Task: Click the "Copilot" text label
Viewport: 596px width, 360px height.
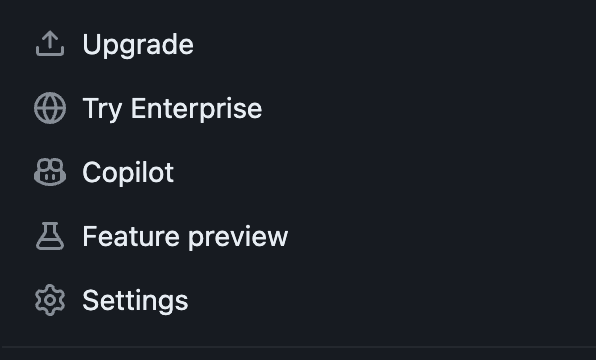Action: click(x=128, y=173)
